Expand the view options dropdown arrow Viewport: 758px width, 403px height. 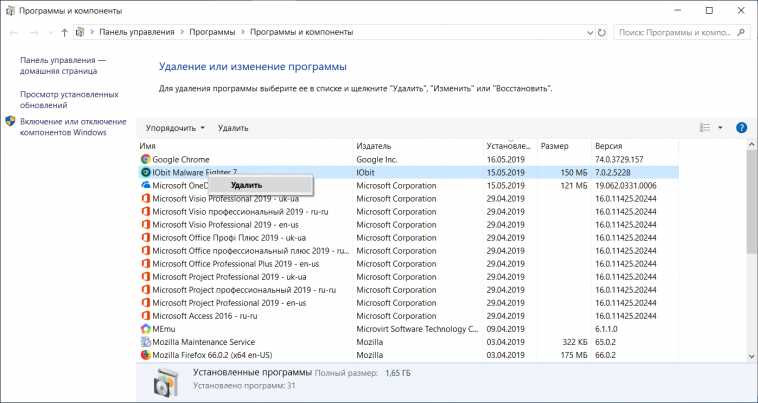pos(720,128)
